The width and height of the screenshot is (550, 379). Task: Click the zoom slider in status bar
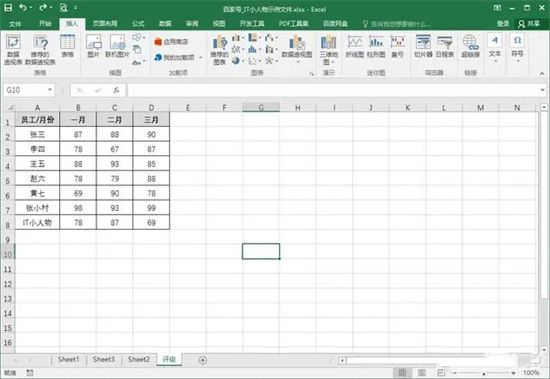[x=484, y=373]
